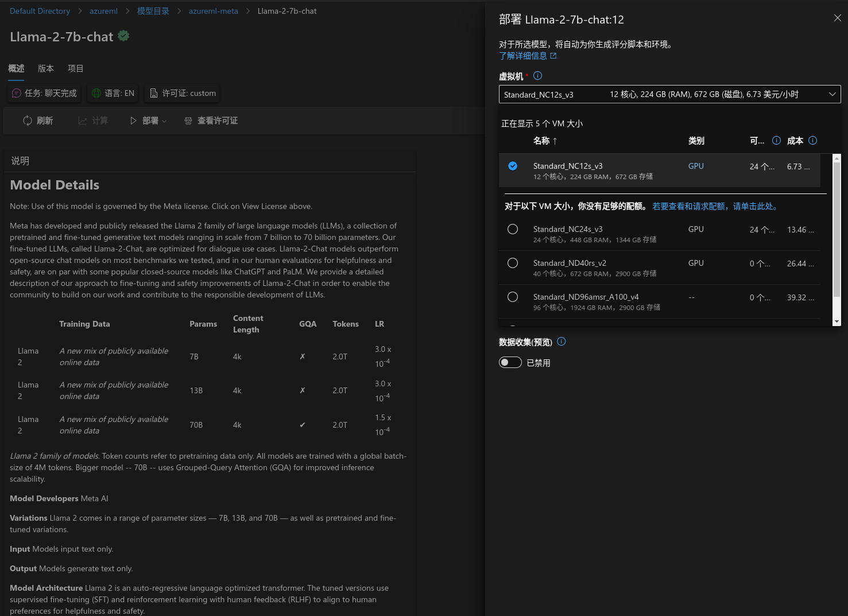
Task: Click the Training Data column header
Action: pyautogui.click(x=84, y=324)
